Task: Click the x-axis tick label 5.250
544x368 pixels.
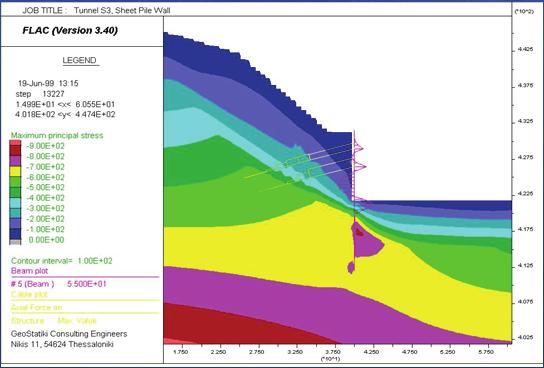Action: tap(449, 352)
